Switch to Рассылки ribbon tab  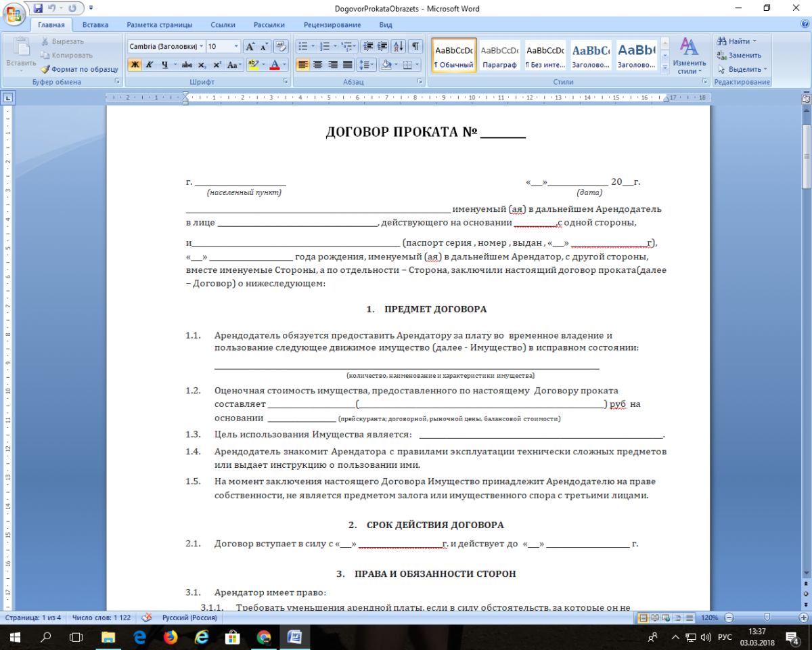tap(269, 25)
